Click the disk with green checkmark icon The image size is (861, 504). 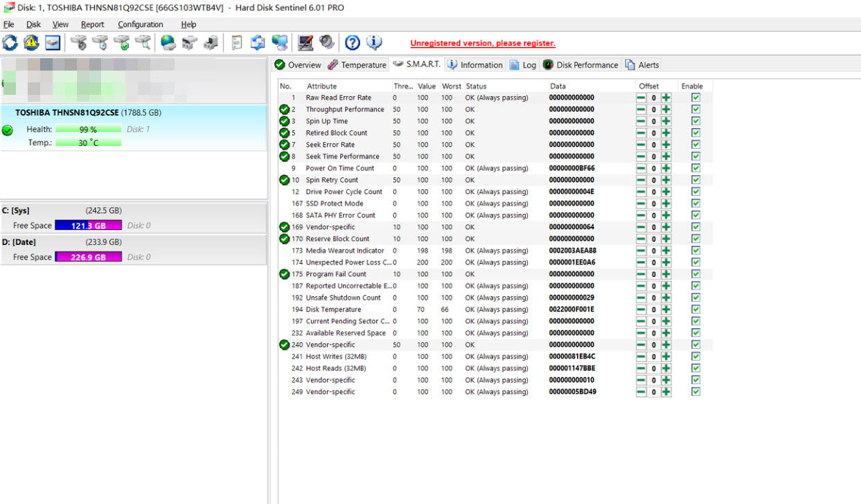pyautogui.click(x=122, y=43)
